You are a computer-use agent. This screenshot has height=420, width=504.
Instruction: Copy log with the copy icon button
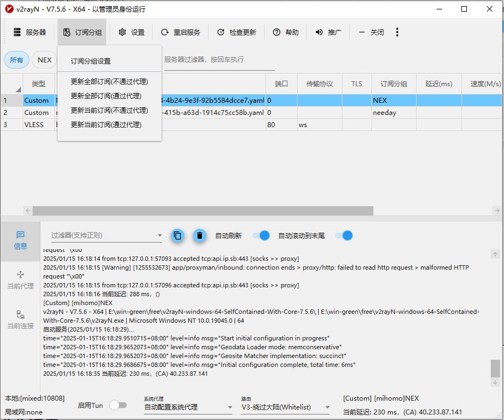click(177, 235)
